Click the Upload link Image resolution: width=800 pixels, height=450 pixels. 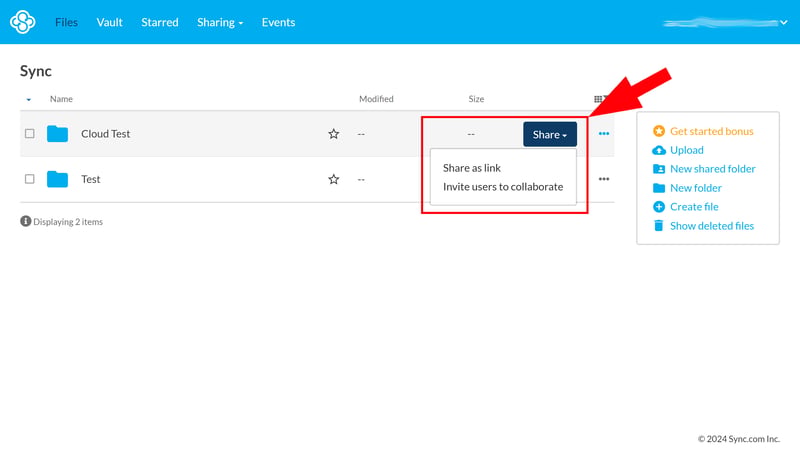point(686,150)
